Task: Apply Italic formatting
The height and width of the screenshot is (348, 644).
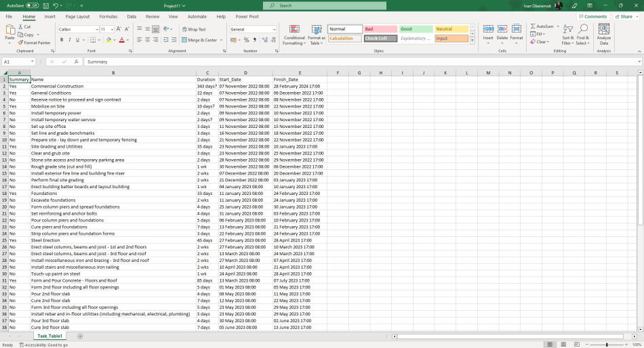Action: pos(69,40)
